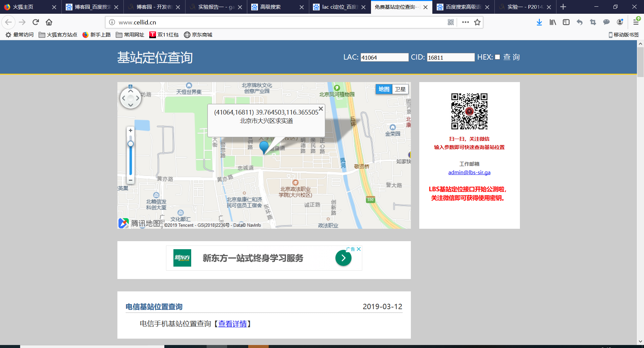644x348 pixels.
Task: Pan the map upward using the compass
Action: [x=130, y=91]
